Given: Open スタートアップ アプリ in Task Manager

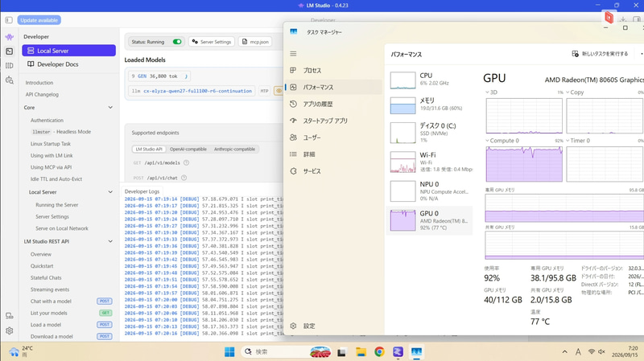Looking at the screenshot, I should [x=333, y=121].
